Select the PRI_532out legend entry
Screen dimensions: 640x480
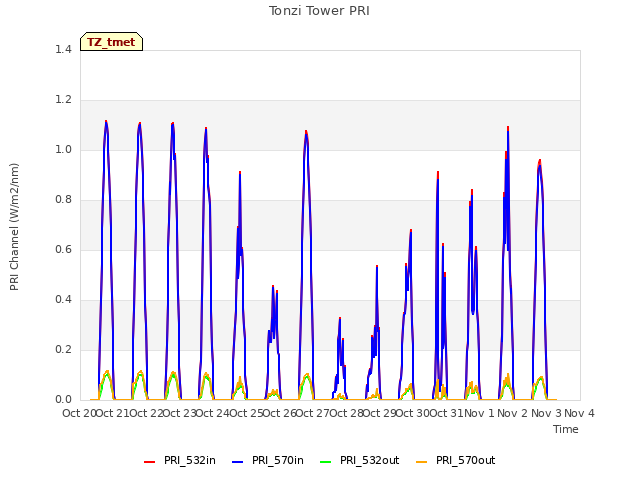click(360, 461)
